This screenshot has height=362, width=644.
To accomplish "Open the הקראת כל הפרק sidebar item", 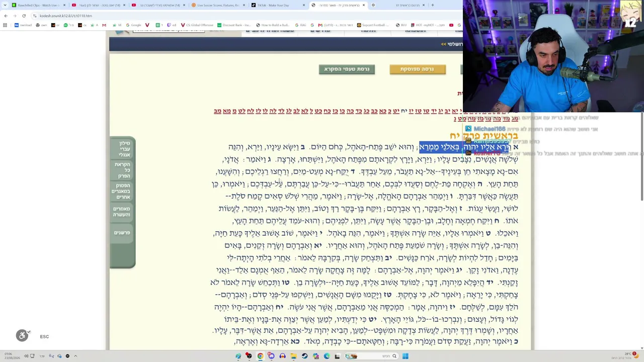I will point(122,170).
